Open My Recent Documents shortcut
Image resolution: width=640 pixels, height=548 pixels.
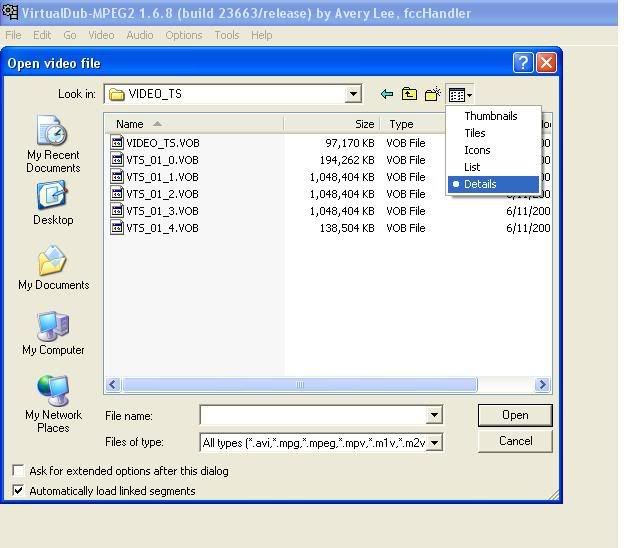point(53,144)
